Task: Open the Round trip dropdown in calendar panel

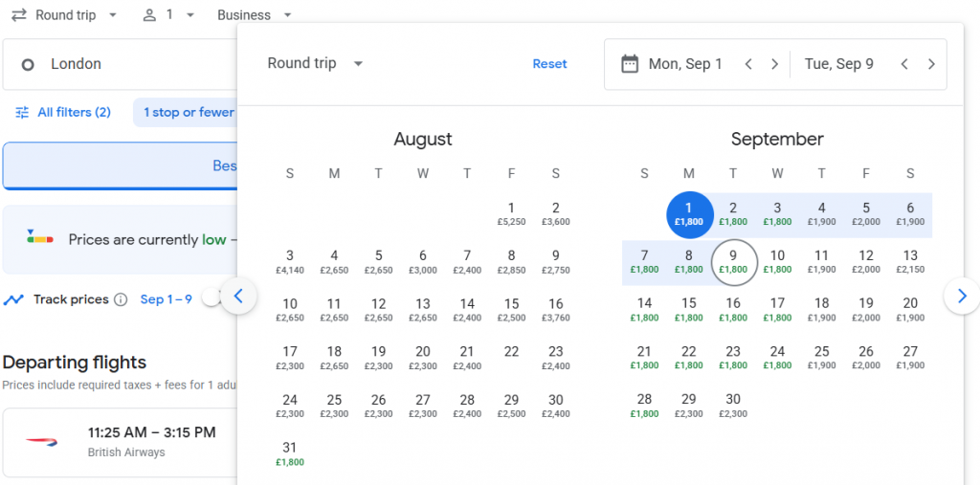Action: [x=315, y=64]
